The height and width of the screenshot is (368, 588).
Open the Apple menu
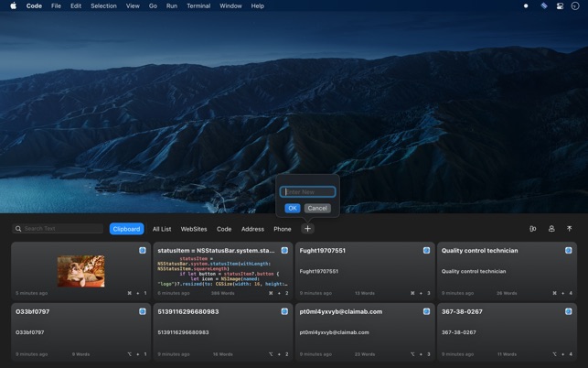point(13,5)
